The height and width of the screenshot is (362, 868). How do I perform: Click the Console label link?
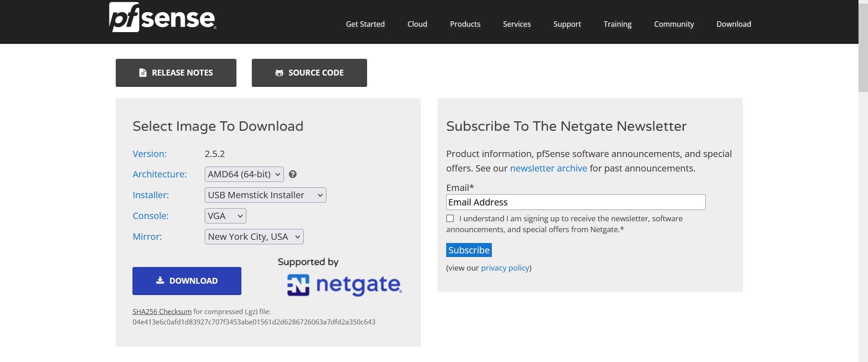point(151,216)
